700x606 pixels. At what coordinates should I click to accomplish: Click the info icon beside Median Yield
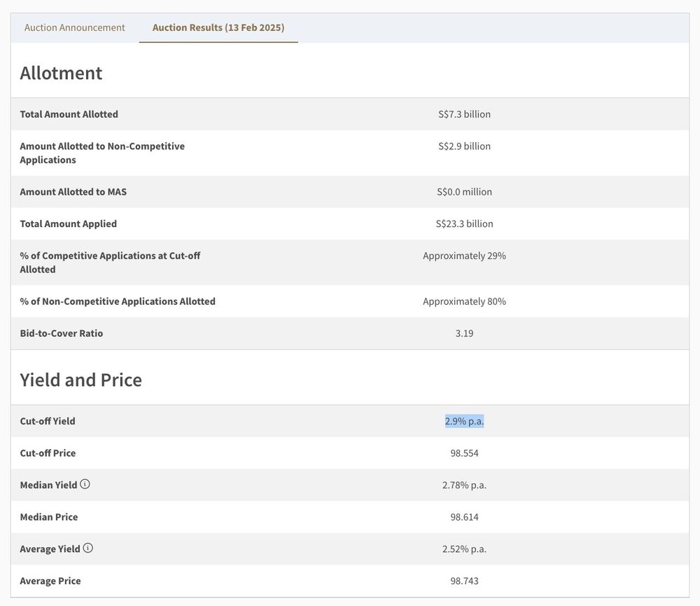click(x=85, y=484)
